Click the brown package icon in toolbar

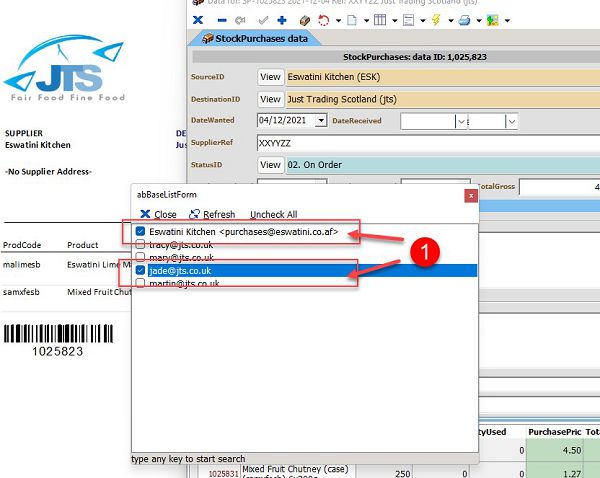point(305,20)
